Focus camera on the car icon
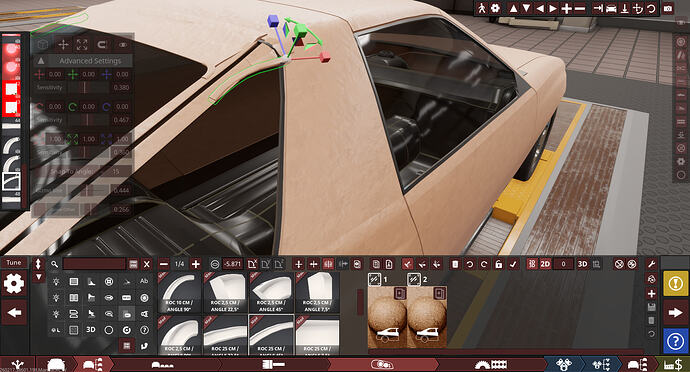 coord(611,8)
